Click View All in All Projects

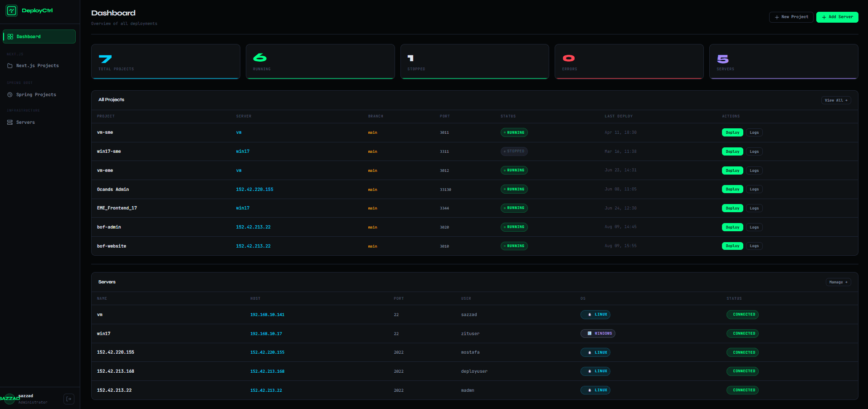click(x=836, y=100)
